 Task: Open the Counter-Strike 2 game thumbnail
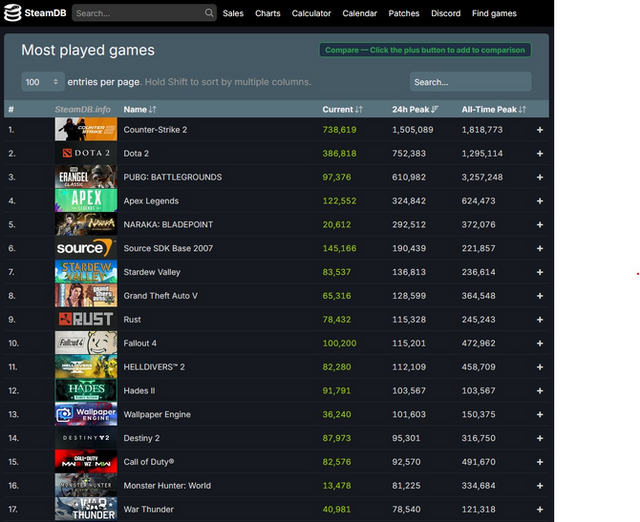click(x=85, y=130)
